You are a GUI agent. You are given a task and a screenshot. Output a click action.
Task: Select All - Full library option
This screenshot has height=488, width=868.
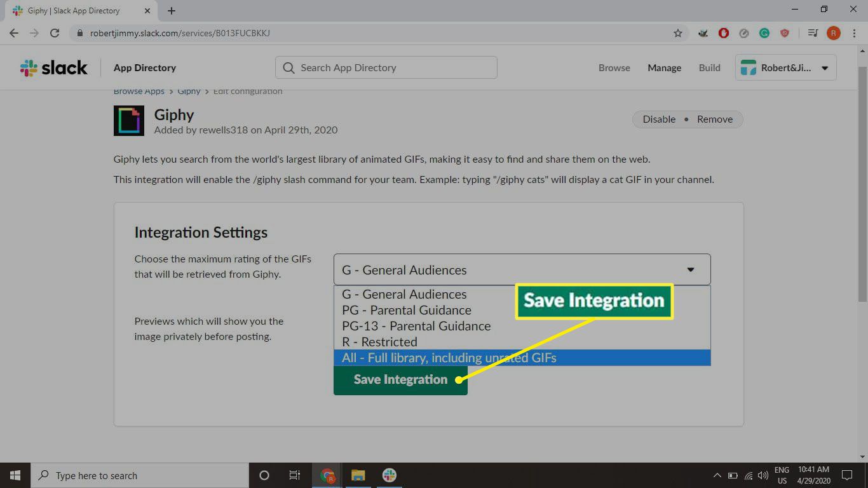(522, 358)
